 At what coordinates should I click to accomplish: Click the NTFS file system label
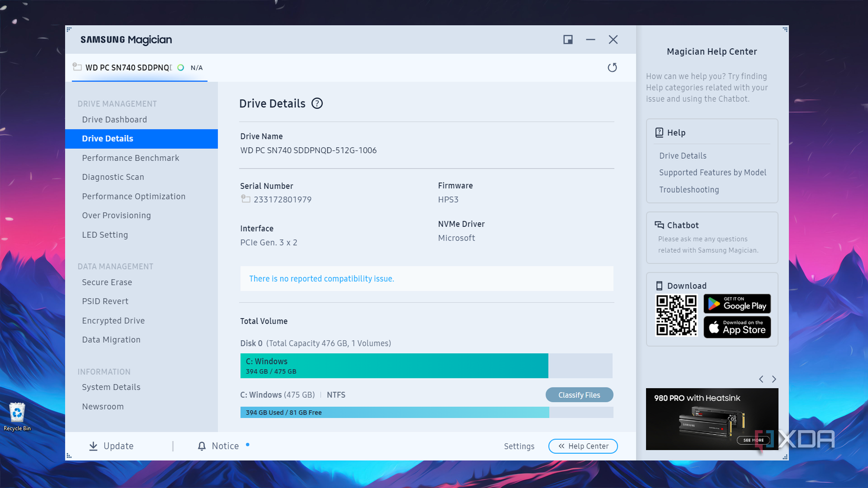[336, 395]
